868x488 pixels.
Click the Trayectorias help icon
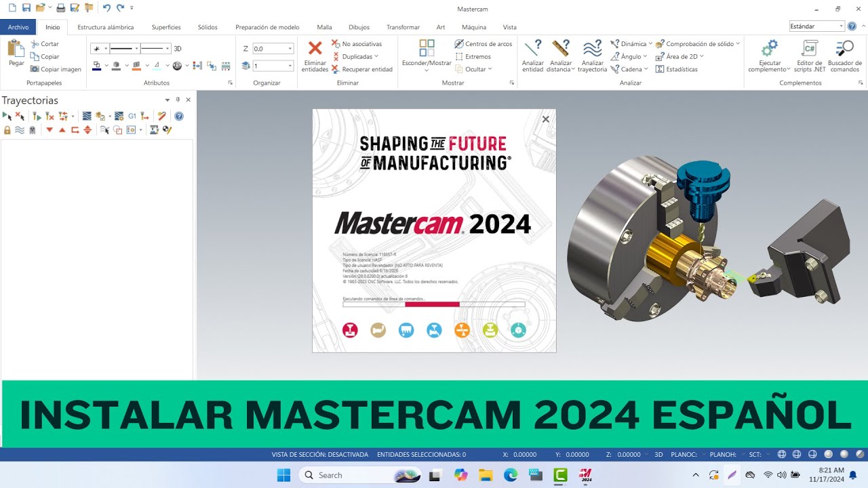[x=179, y=116]
